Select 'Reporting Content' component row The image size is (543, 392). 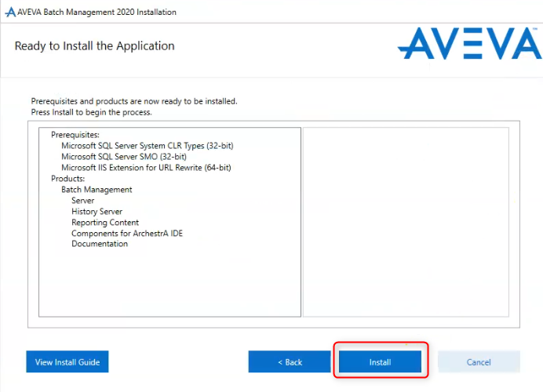[105, 223]
